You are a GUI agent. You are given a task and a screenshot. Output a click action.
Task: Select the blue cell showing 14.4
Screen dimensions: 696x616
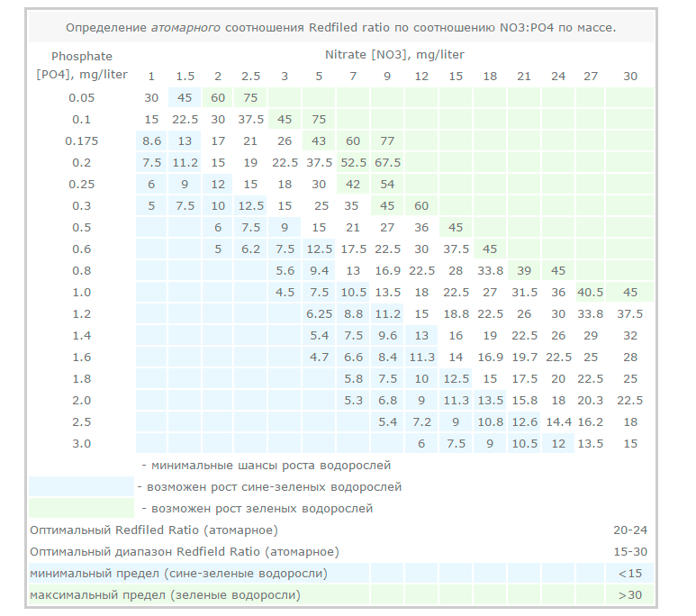[x=558, y=421]
